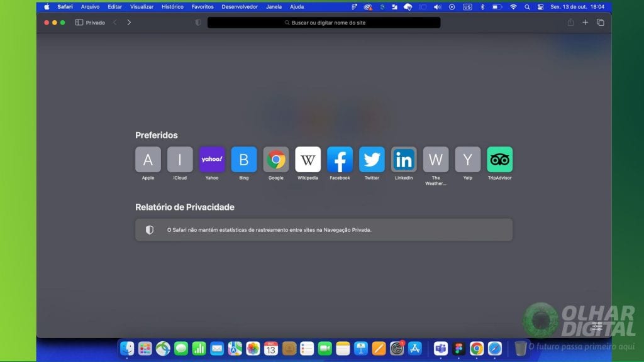The width and height of the screenshot is (644, 362).
Task: Open Maps from the Dock
Action: [x=235, y=348]
